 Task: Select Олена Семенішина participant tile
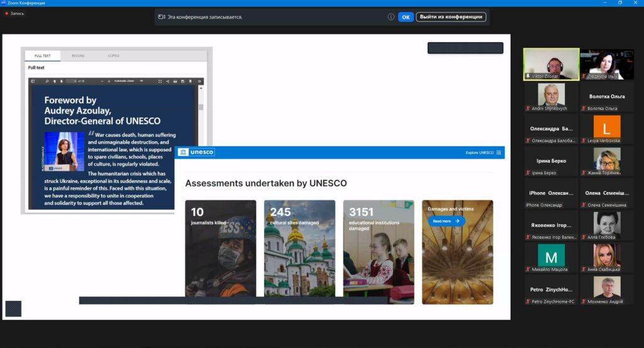pyautogui.click(x=607, y=193)
